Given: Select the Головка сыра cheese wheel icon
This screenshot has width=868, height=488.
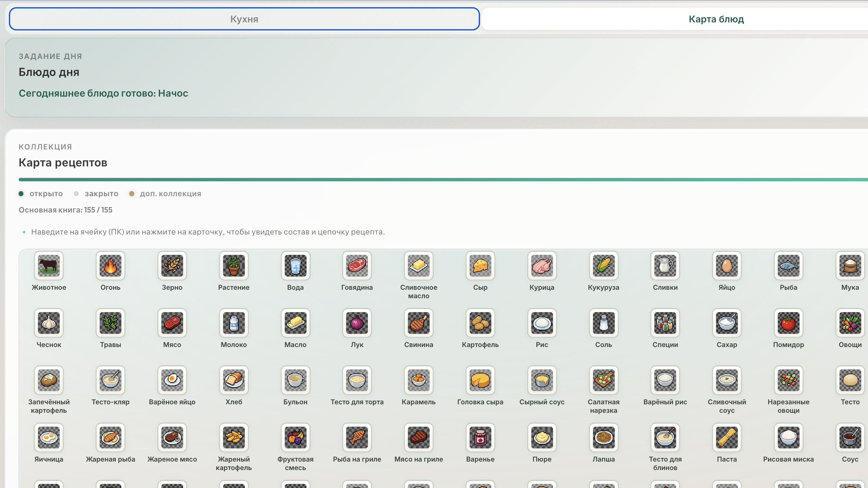Looking at the screenshot, I should pyautogui.click(x=480, y=380).
